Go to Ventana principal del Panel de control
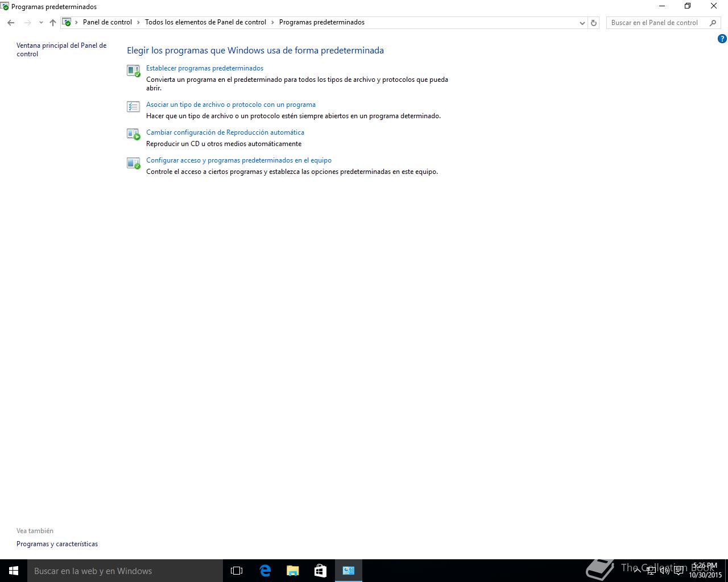This screenshot has width=728, height=582. pos(61,49)
